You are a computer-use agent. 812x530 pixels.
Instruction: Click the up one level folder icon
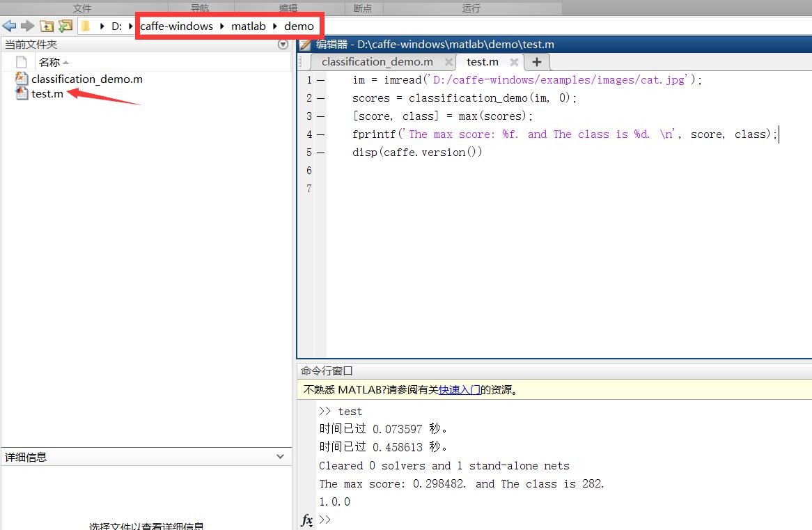[47, 25]
